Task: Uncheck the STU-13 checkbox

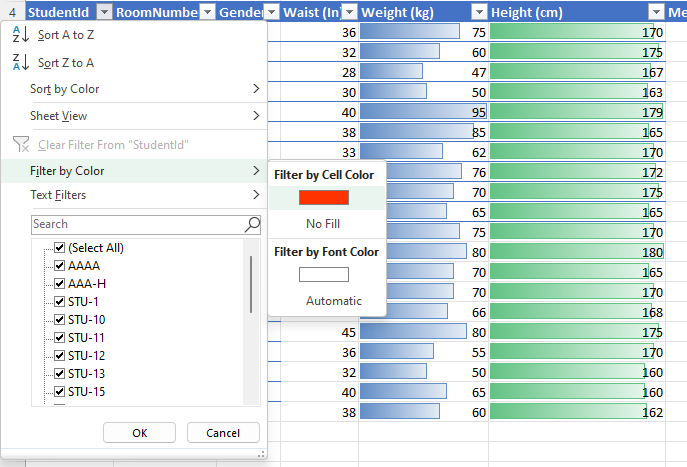Action: tap(60, 373)
